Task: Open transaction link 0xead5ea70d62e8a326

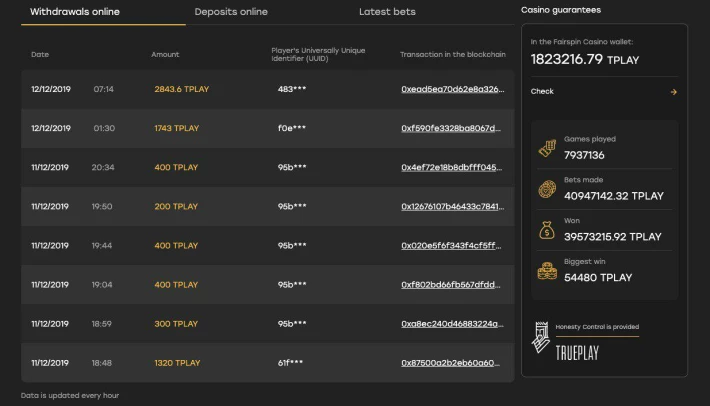Action: (452, 89)
